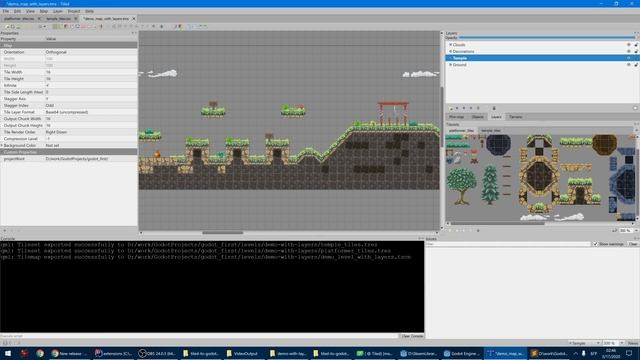
Task: Toggle the Infinite property checkbox
Action: [47, 85]
